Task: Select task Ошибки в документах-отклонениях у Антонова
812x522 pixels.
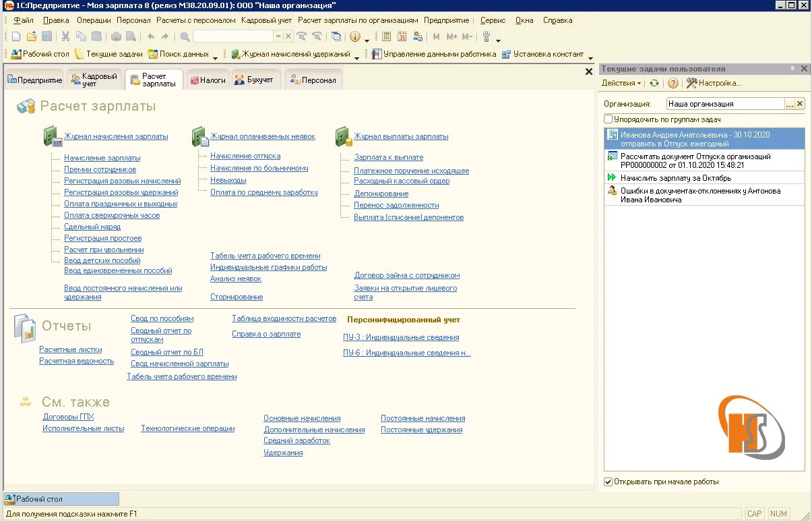Action: 704,195
